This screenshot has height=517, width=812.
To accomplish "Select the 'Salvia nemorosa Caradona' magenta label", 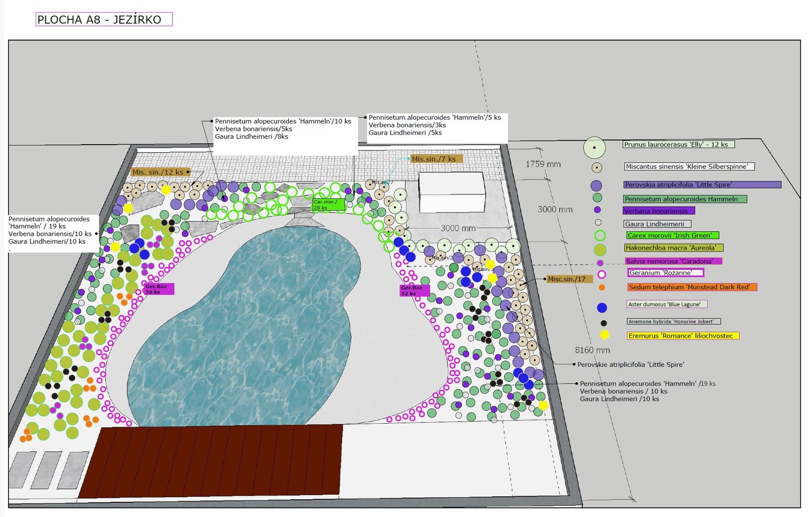I will point(673,261).
